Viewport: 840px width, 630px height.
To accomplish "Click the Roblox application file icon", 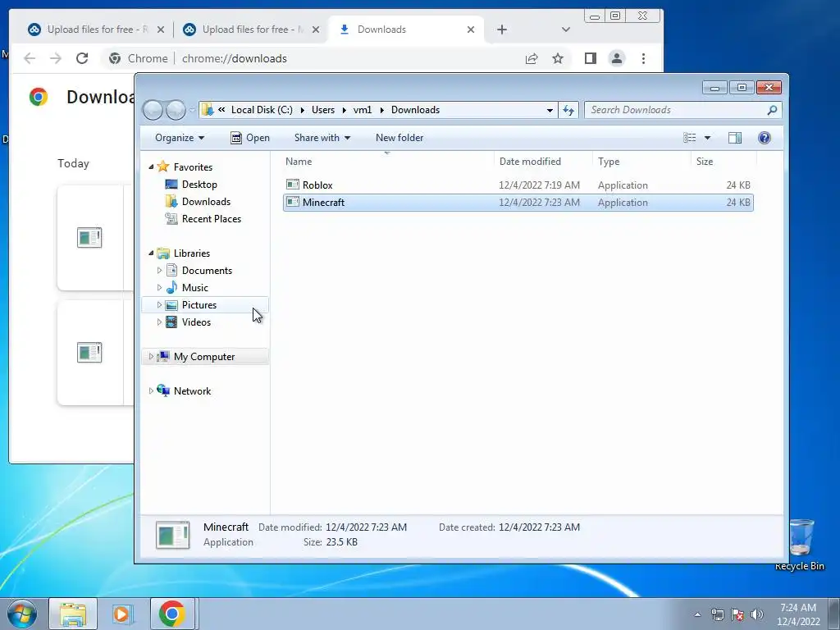I will [x=293, y=185].
